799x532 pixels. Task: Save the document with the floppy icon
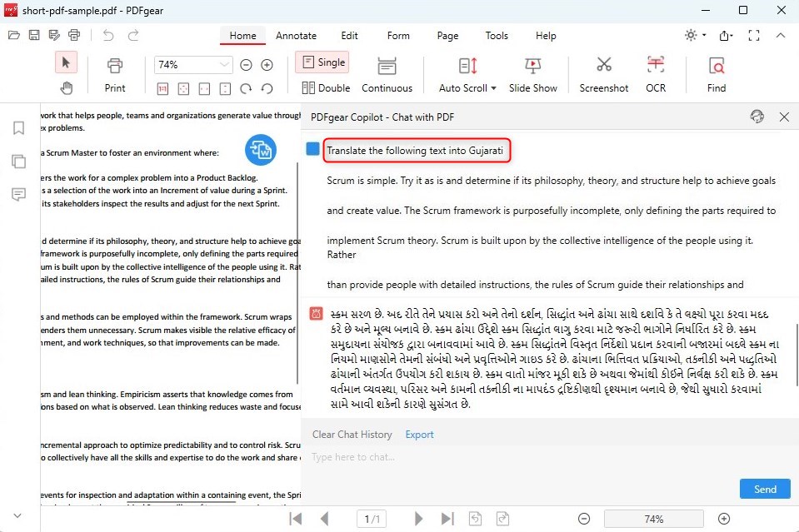point(34,35)
